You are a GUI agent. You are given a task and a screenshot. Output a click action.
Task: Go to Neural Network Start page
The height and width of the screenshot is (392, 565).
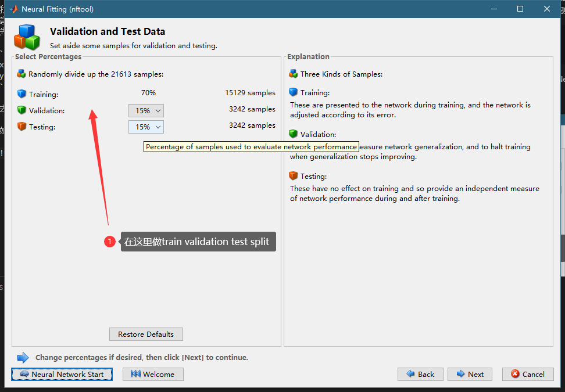pos(62,375)
